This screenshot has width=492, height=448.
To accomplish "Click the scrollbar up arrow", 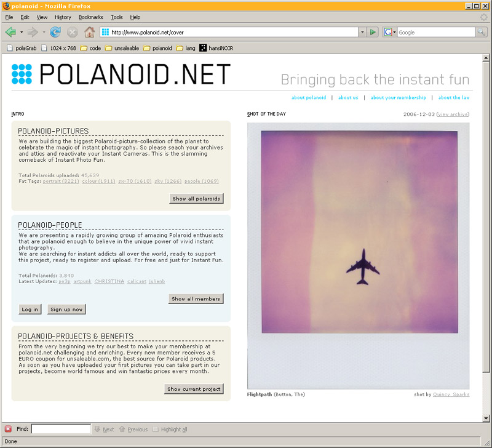I will click(486, 58).
